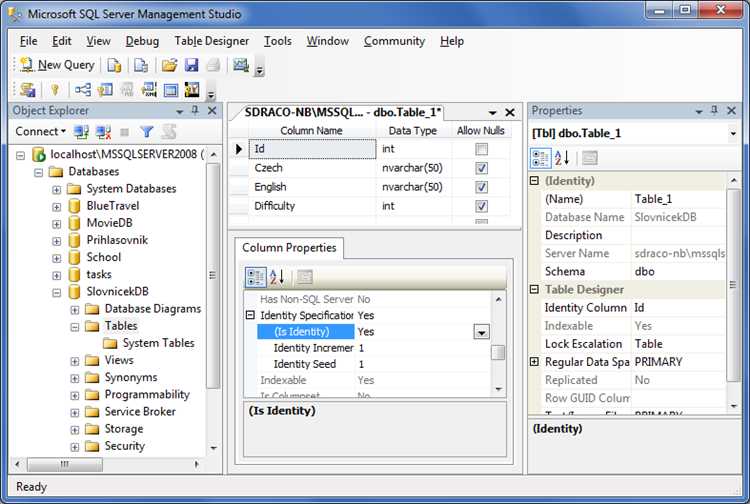Enable Allow Nulls for Id column
The width and height of the screenshot is (750, 504).
(481, 149)
